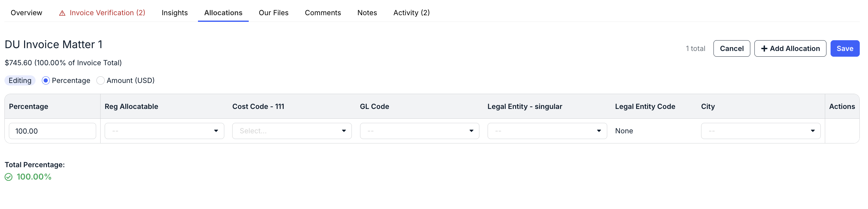Screen dimensions: 868x209
Task: Click the Percentage input field showing 100.00
Action: [x=53, y=131]
